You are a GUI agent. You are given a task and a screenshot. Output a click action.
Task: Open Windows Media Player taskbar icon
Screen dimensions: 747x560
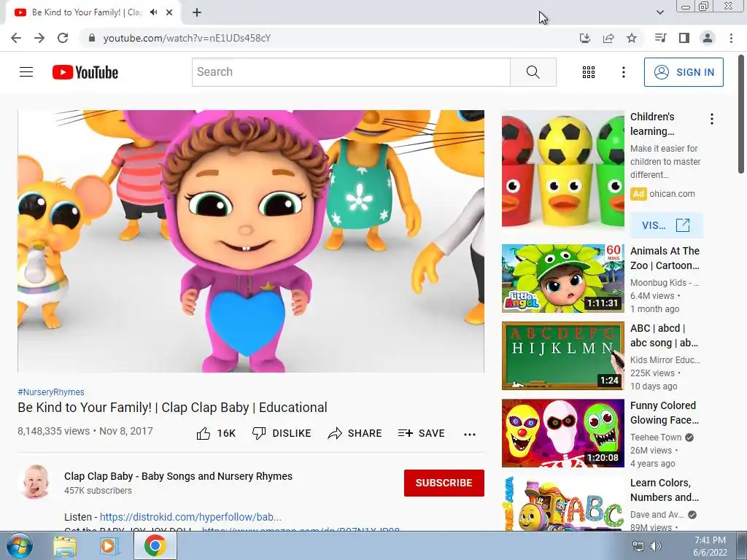(x=109, y=546)
